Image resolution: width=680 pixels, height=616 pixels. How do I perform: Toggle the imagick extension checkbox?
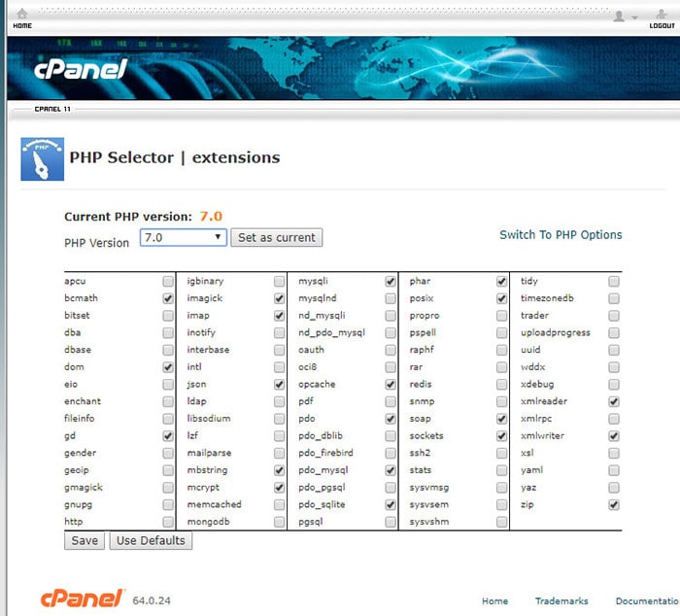pos(280,298)
